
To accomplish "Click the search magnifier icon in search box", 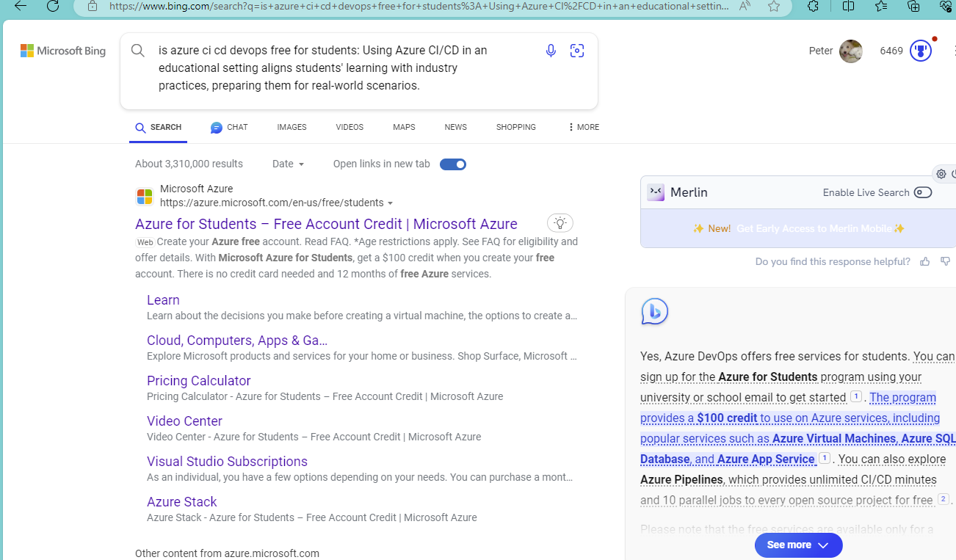I will point(138,51).
